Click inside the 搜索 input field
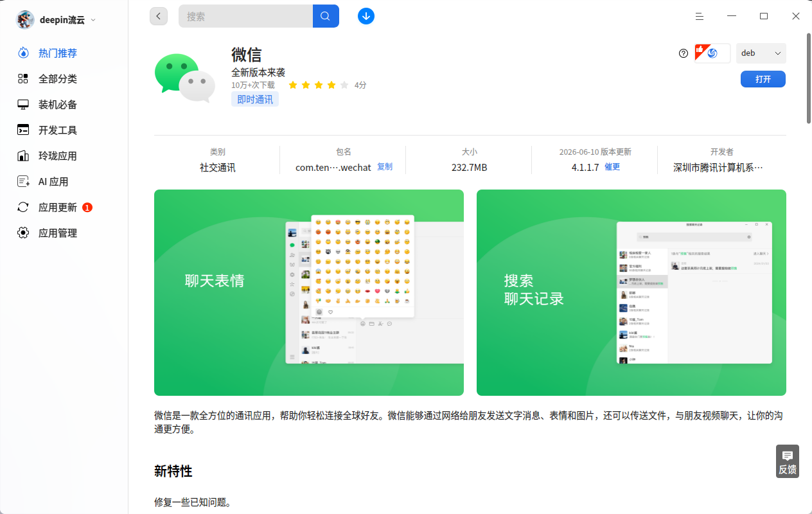This screenshot has height=514, width=812. click(246, 16)
